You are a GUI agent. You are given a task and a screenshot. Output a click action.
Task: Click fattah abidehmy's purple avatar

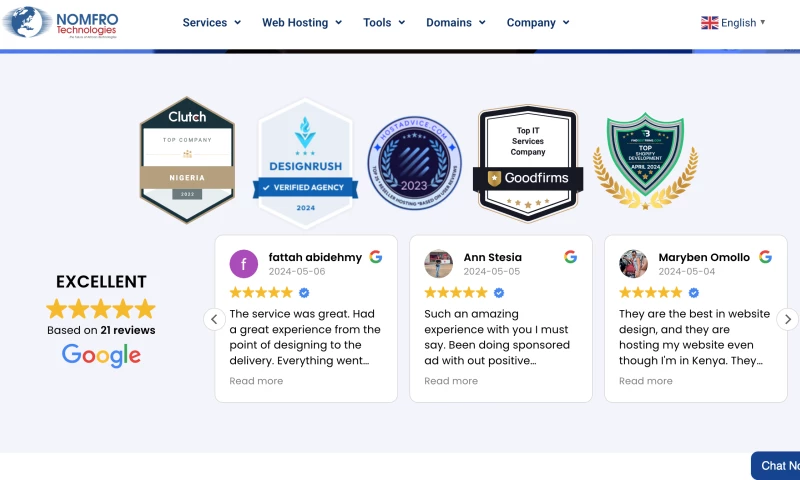point(244,264)
